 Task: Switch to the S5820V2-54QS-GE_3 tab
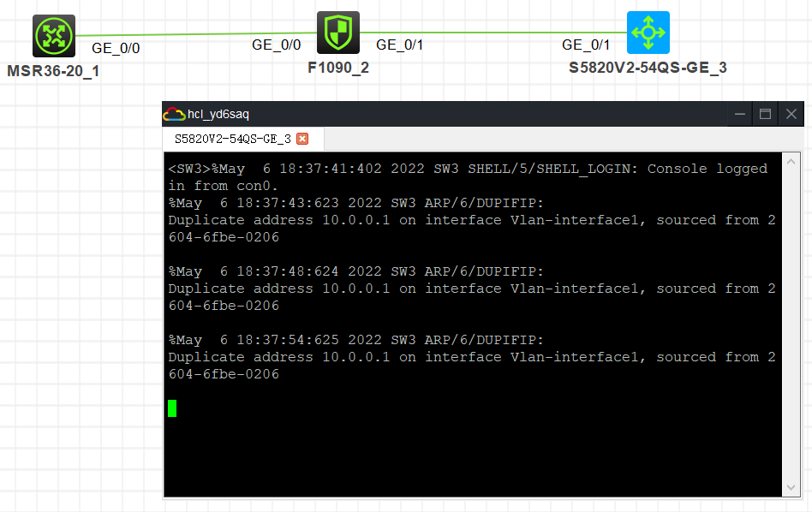242,139
